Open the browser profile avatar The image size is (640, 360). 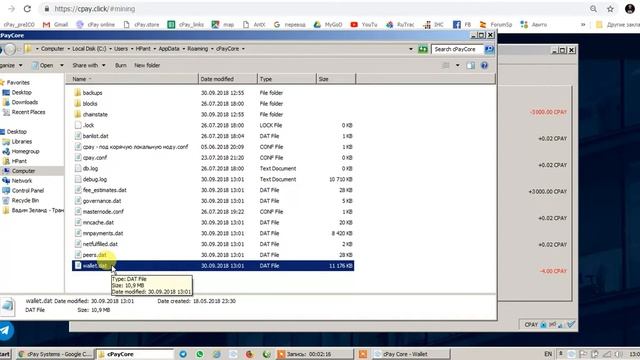630,9
